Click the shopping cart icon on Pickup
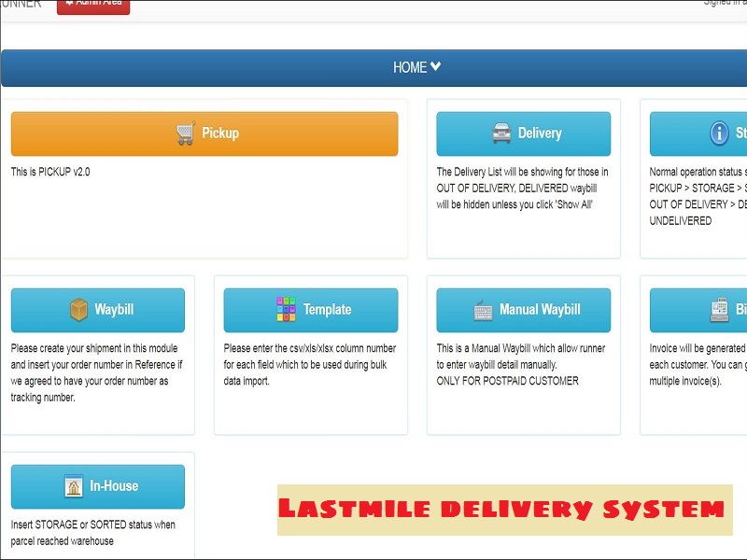This screenshot has width=747, height=560. coord(185,133)
